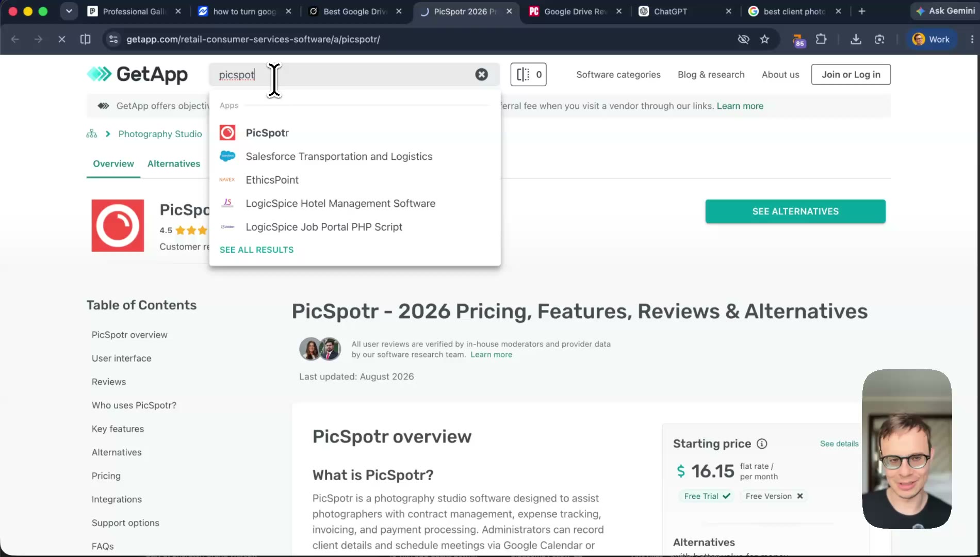Clear the search field text
Viewport: 980px width, 557px height.
click(x=481, y=75)
